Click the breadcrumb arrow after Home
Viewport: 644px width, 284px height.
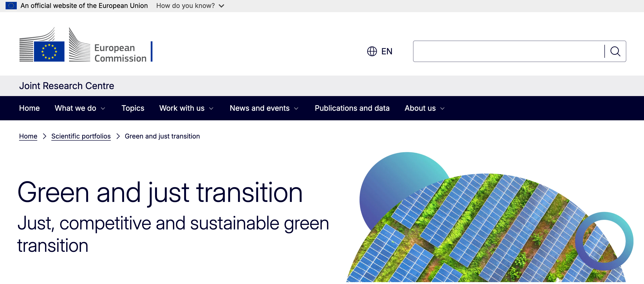pyautogui.click(x=44, y=136)
